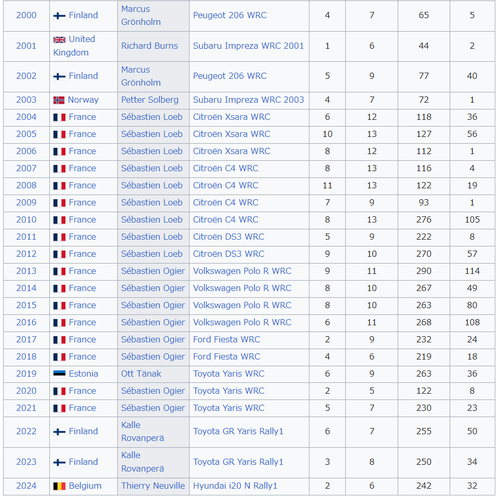Open the Thierry Neuville link

(x=153, y=486)
